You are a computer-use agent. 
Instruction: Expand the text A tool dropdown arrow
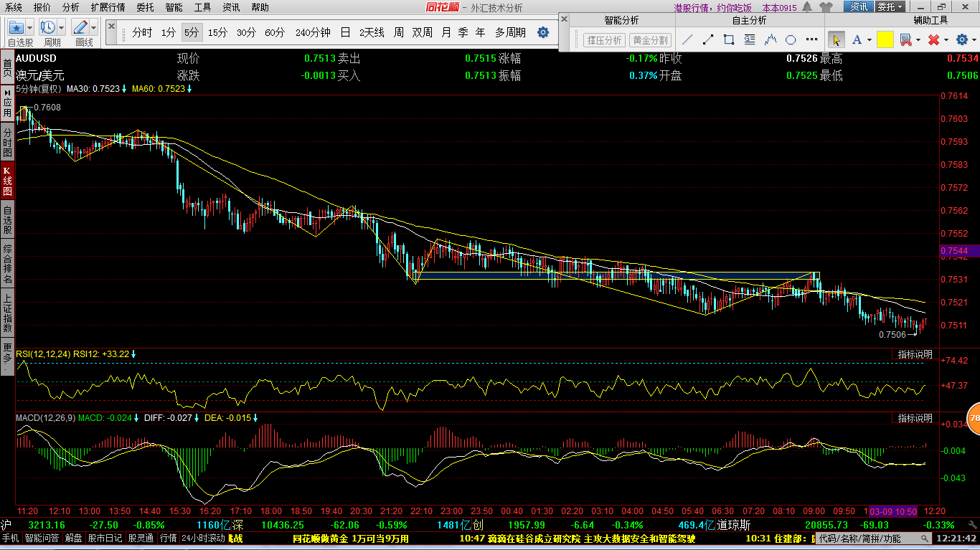(869, 40)
